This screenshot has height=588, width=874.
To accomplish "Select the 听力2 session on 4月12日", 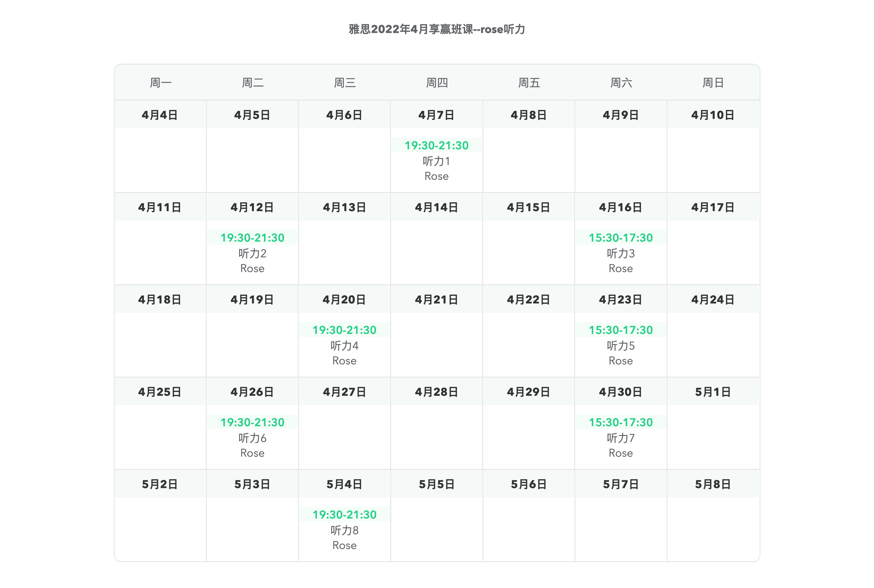I will coord(252,253).
